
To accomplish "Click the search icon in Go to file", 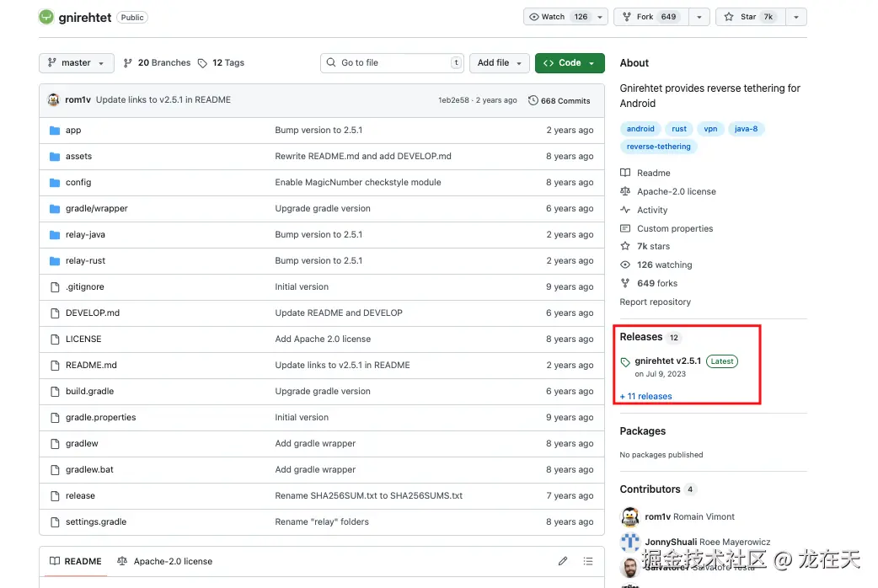I will pyautogui.click(x=331, y=62).
